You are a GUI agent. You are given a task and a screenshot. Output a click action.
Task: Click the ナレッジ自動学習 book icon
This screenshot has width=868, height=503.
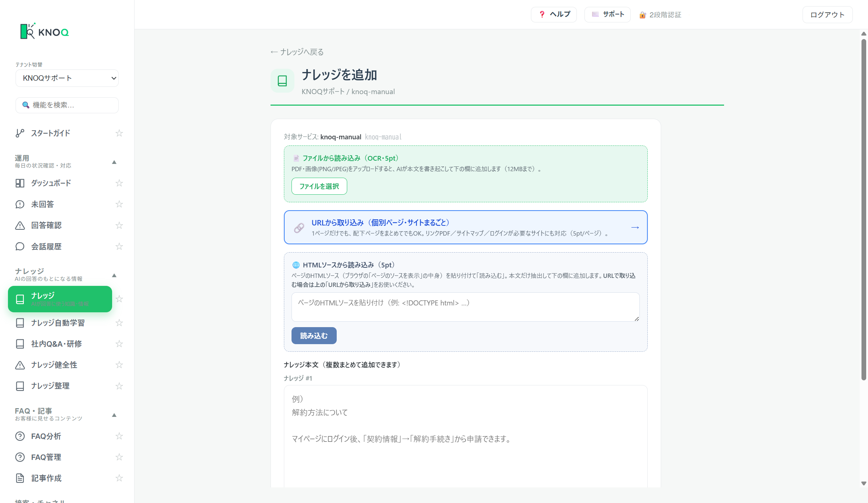click(20, 323)
